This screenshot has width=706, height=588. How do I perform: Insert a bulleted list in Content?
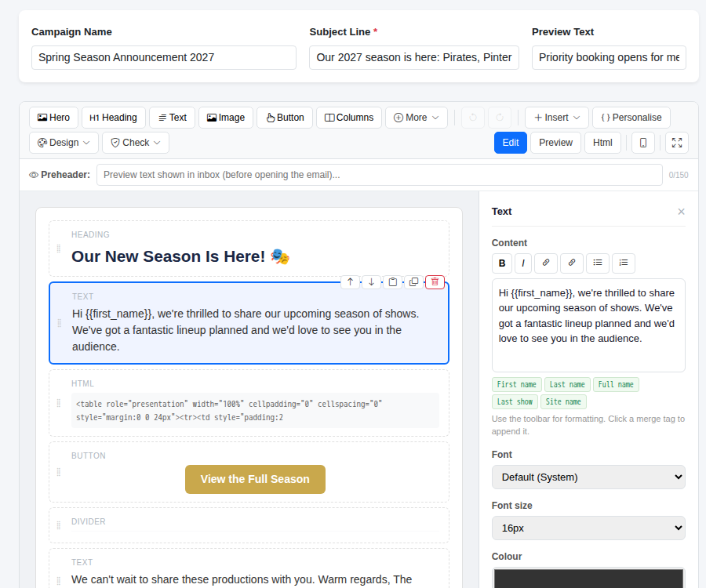coord(598,263)
